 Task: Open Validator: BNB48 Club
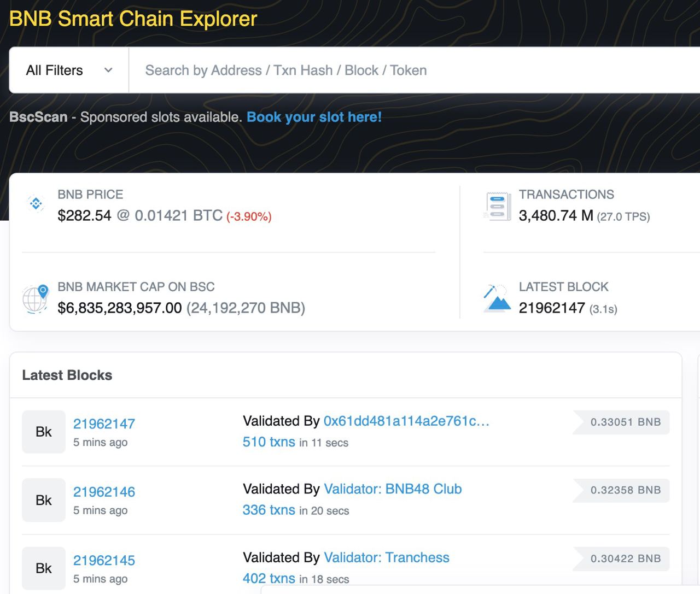pyautogui.click(x=393, y=489)
